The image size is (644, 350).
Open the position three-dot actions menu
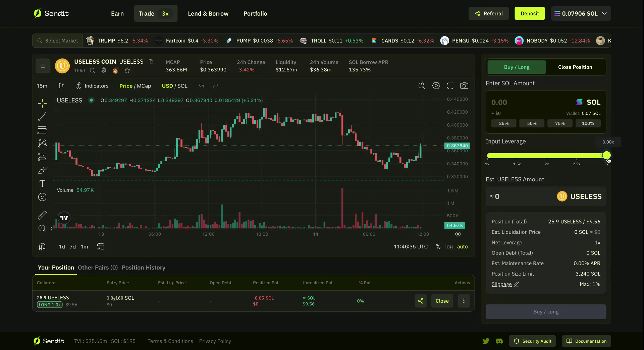pos(464,301)
